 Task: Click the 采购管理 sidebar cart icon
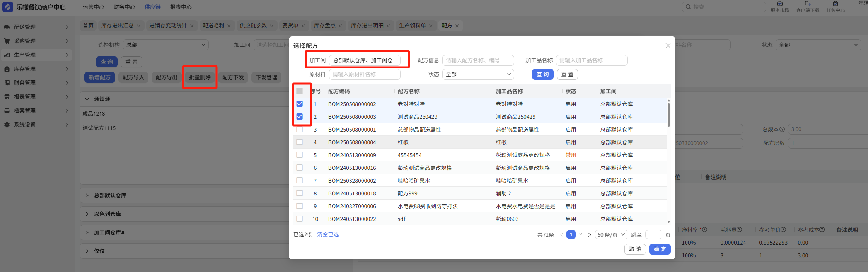point(7,41)
